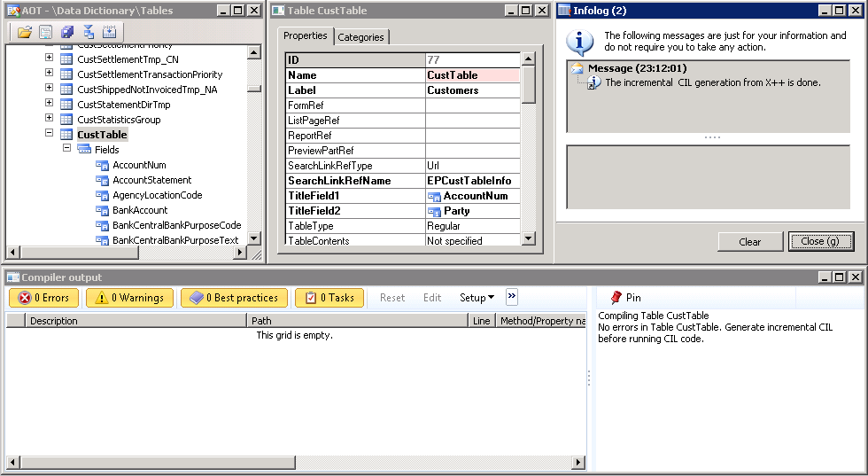
Task: Select the AccountNum field icon in tree
Action: coord(102,165)
